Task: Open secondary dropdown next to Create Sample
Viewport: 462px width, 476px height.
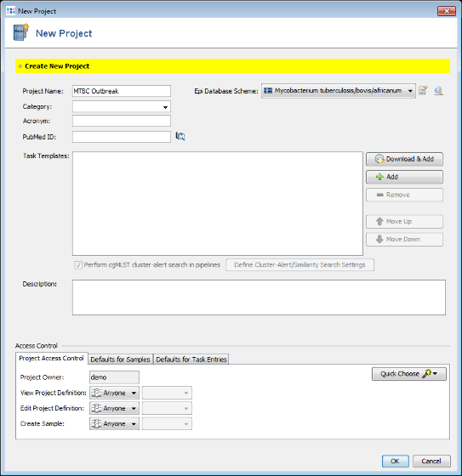Action: point(167,424)
